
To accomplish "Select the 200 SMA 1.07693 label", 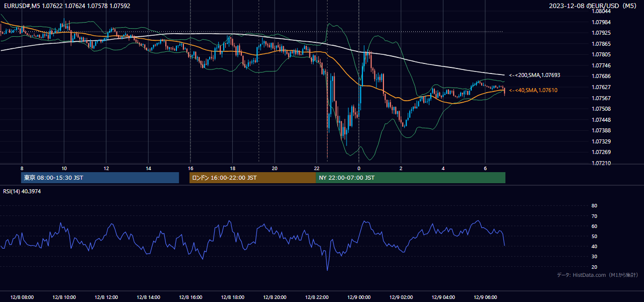I will pyautogui.click(x=535, y=75).
